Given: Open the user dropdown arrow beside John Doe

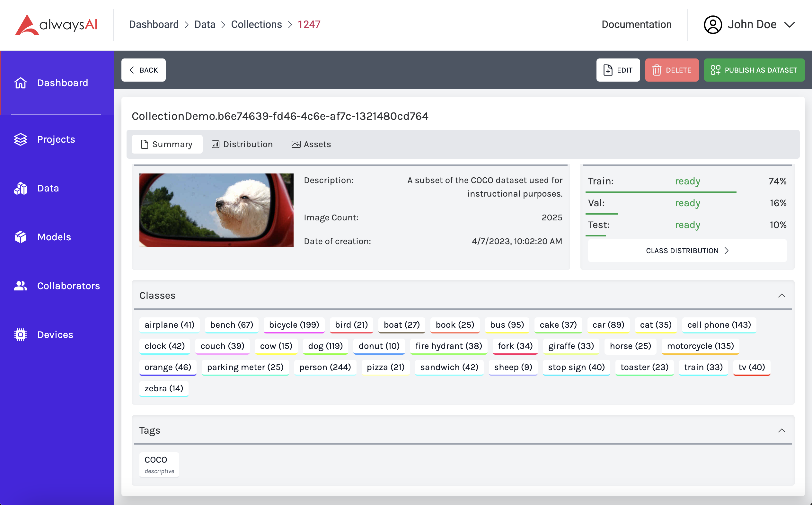Looking at the screenshot, I should (790, 25).
